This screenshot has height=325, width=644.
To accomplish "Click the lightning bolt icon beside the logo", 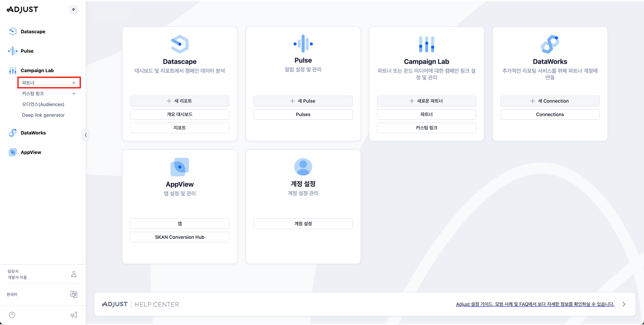I will 73,9.
